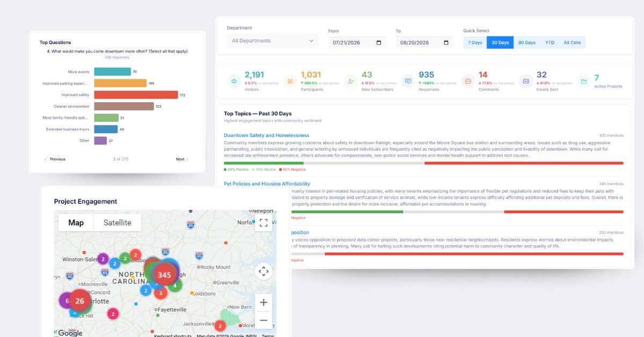
Task: Zoom in on the map with plus
Action: pos(264,303)
